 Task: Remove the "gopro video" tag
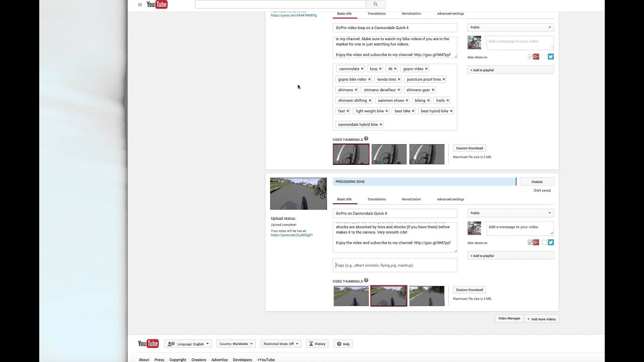(x=426, y=69)
